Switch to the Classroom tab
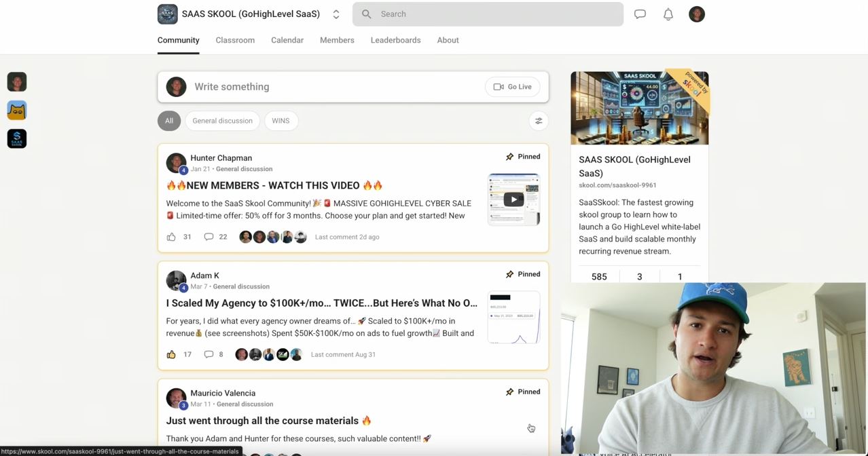The width and height of the screenshot is (868, 456). tap(235, 40)
